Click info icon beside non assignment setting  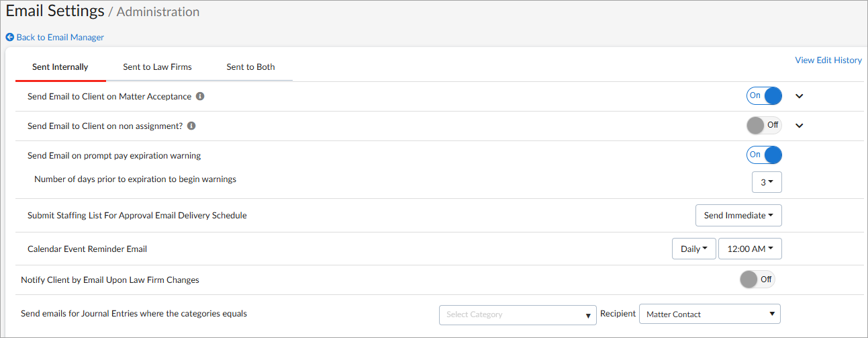pos(191,126)
